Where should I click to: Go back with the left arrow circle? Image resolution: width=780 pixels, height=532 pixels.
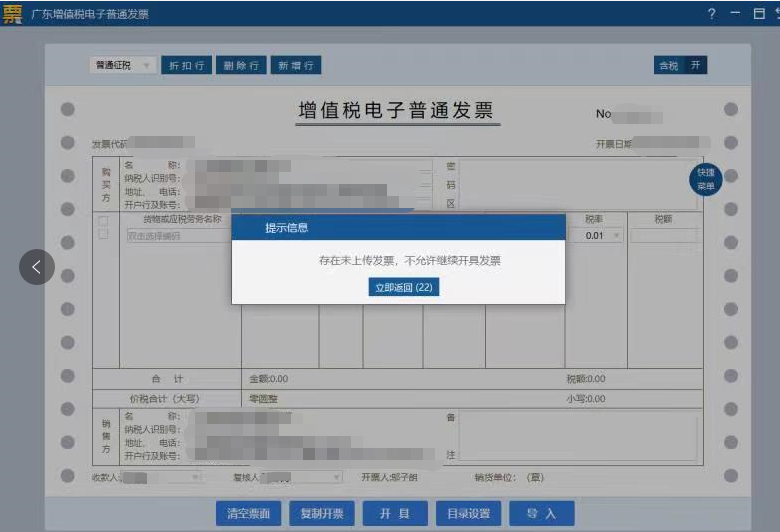coord(37,267)
